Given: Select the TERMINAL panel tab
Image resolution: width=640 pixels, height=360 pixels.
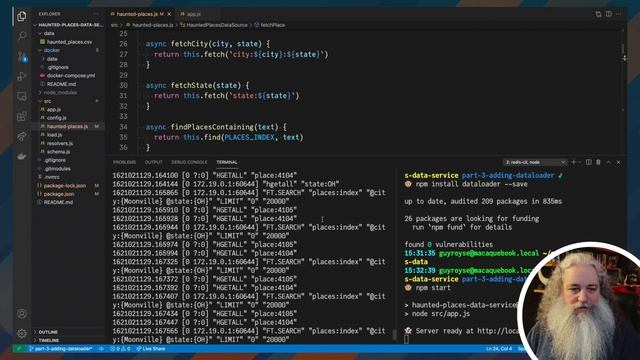Looking at the screenshot, I should [227, 162].
